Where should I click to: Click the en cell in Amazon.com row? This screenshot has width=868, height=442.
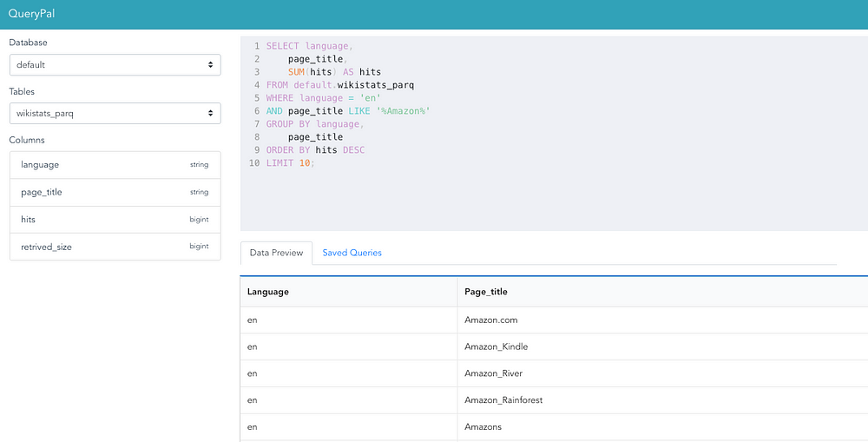click(x=349, y=320)
